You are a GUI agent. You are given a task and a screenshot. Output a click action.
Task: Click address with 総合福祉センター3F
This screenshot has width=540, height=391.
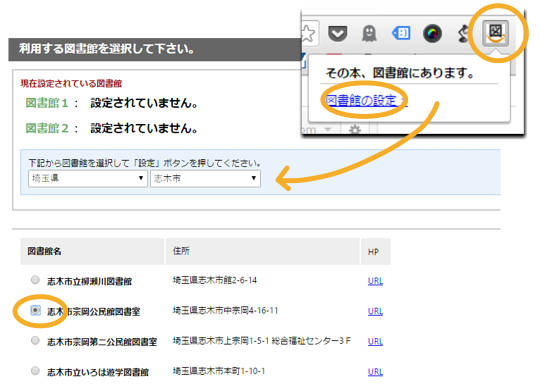tap(262, 341)
